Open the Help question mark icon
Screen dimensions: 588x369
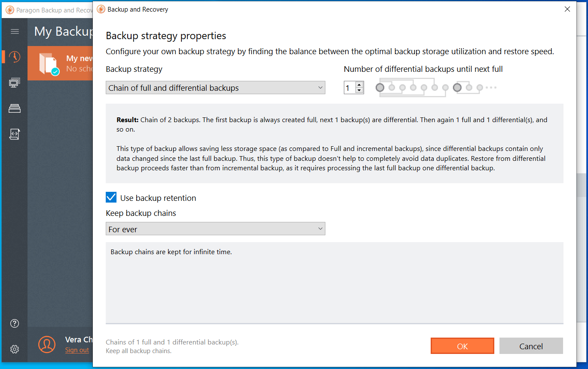pos(15,323)
